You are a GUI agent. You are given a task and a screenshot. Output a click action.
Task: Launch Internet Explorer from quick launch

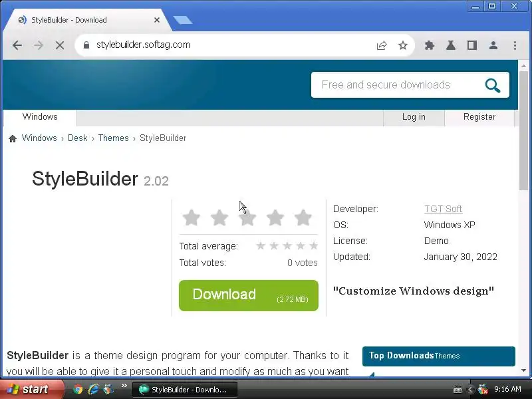pos(93,389)
